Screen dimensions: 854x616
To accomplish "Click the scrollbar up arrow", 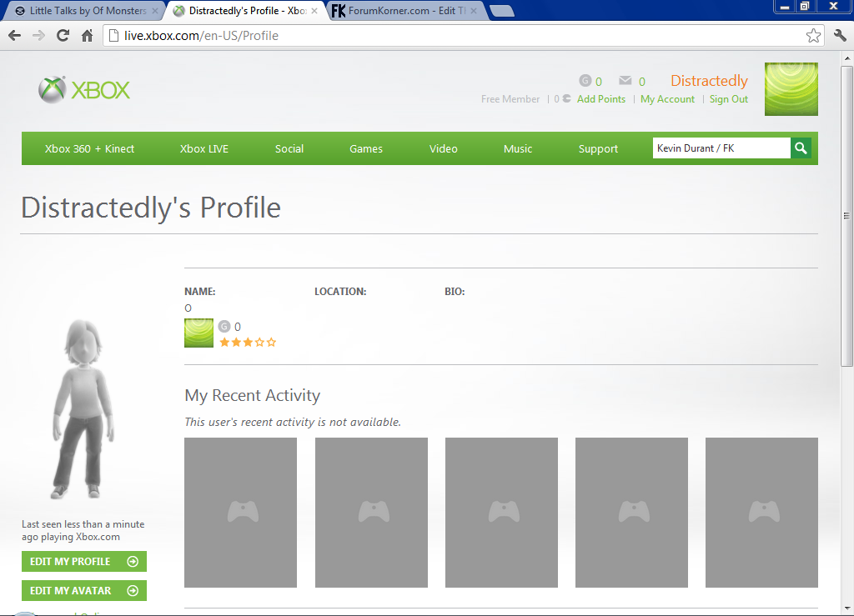I will pos(847,58).
